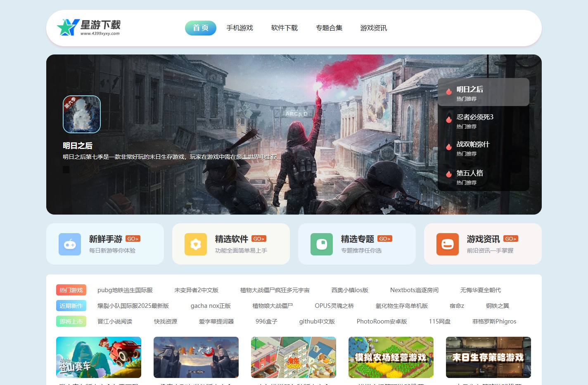Open the 精选软件 card title
The image size is (588, 385).
pos(232,239)
